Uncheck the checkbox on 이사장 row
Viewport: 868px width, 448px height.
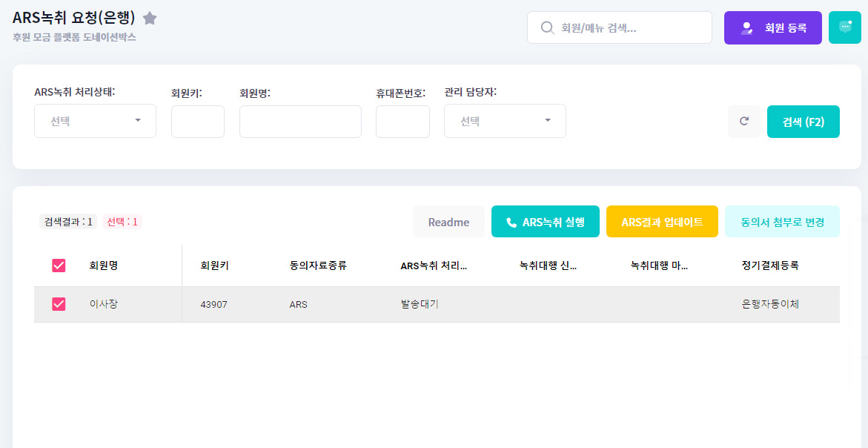coord(58,304)
